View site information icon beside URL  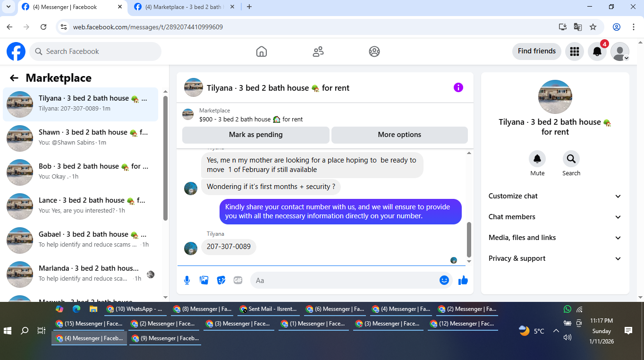(x=64, y=27)
